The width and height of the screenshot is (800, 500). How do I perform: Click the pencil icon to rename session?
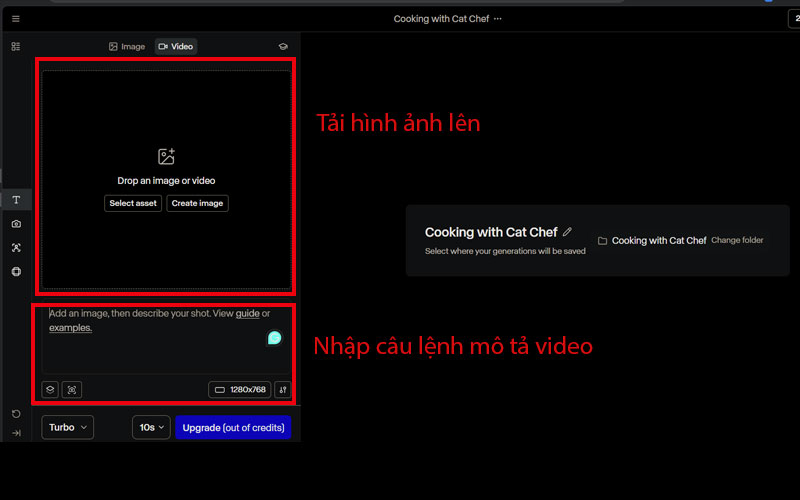pyautogui.click(x=568, y=232)
